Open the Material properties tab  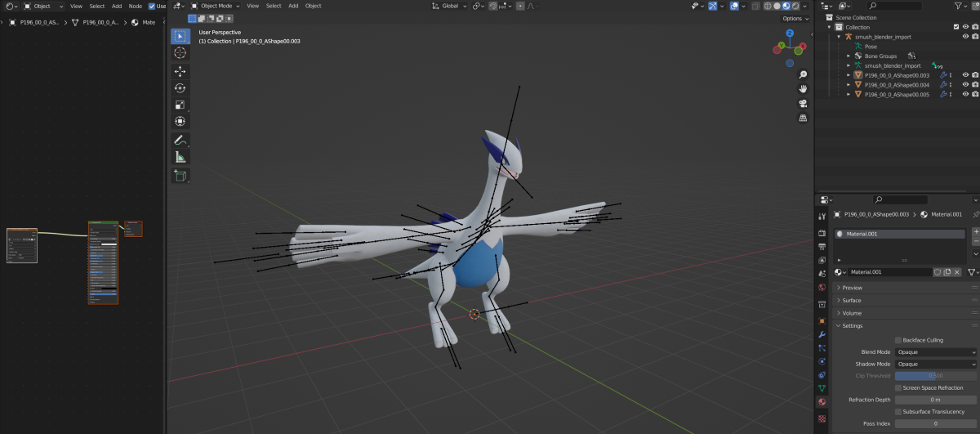pyautogui.click(x=822, y=401)
